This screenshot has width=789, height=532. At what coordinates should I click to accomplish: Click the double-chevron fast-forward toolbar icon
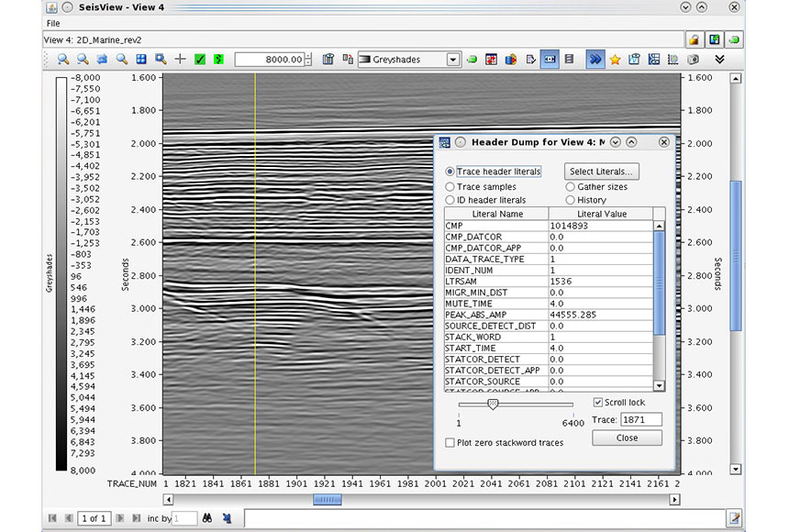click(595, 59)
